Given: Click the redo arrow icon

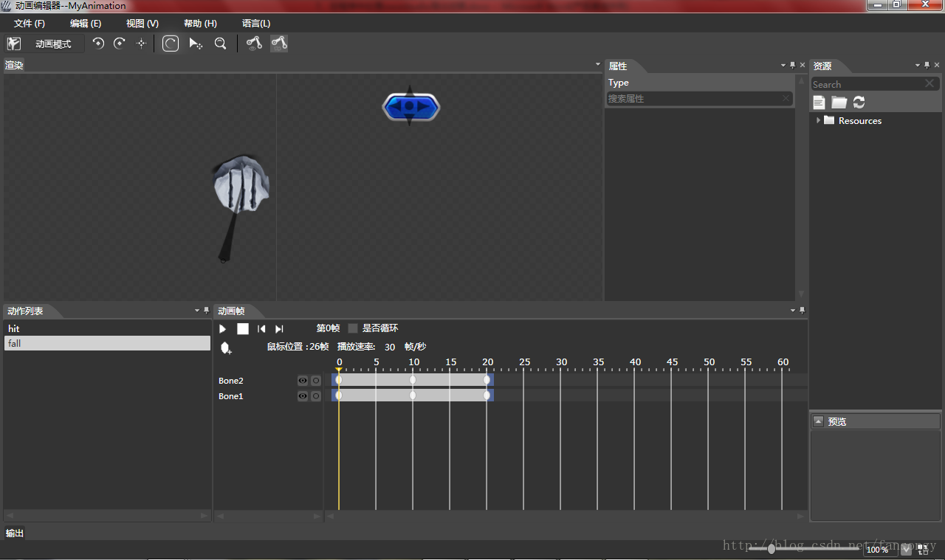Looking at the screenshot, I should 120,44.
